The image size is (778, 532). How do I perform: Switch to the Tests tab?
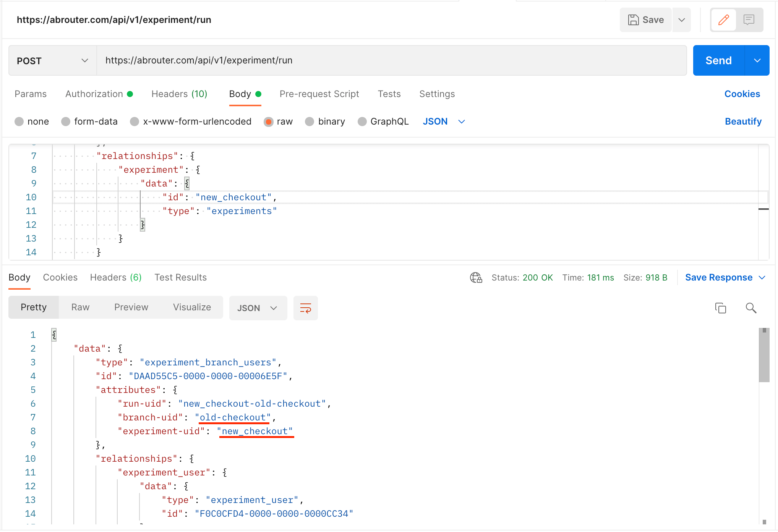click(389, 94)
